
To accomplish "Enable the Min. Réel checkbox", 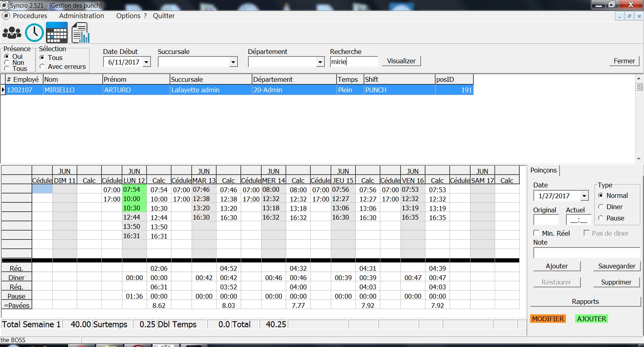I will pos(536,233).
